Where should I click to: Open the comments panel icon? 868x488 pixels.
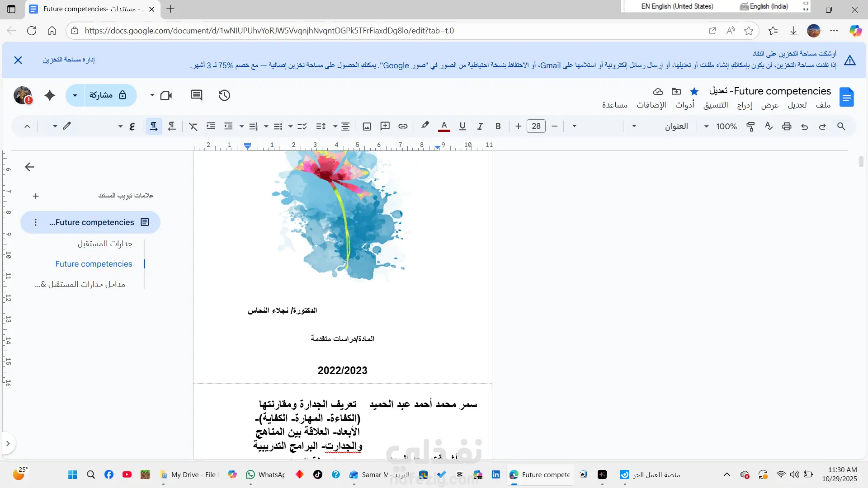click(196, 95)
